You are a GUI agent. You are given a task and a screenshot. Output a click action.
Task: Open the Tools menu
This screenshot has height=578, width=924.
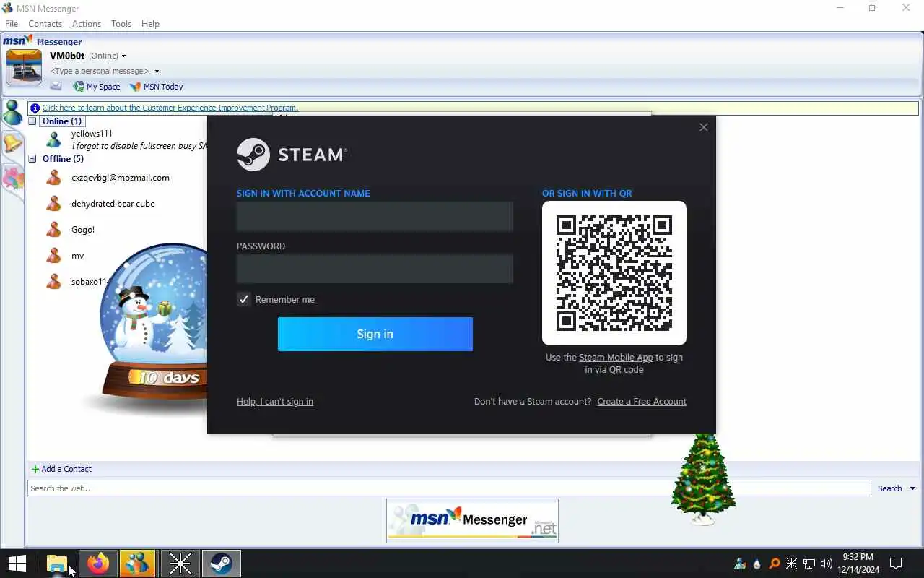click(121, 24)
